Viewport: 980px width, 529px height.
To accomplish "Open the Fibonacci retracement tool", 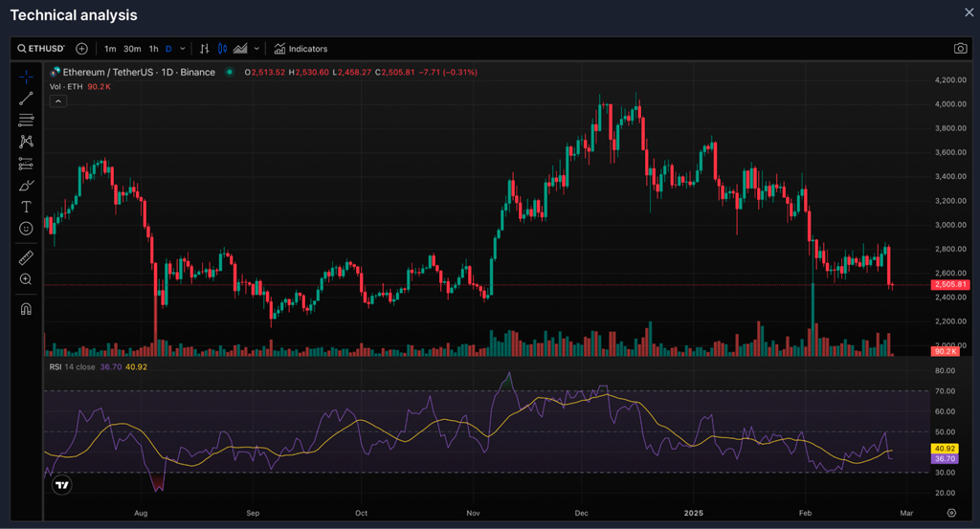I will [x=26, y=120].
